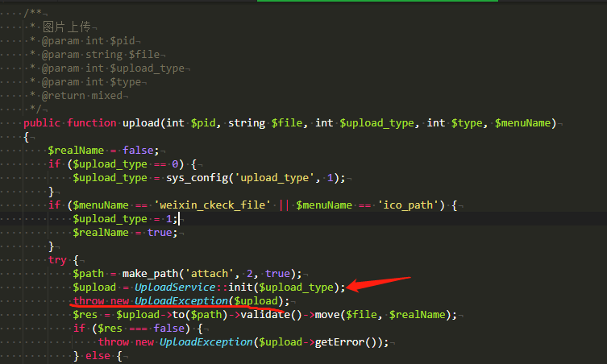Click the number '2' in make_path arguments

coord(250,274)
